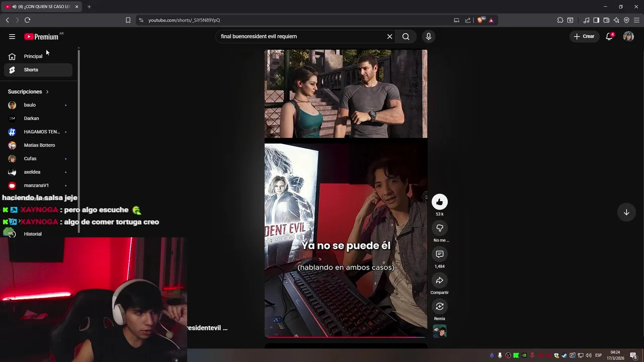Image resolution: width=644 pixels, height=362 pixels.
Task: Select Shorts in the sidebar
Action: pos(38,70)
